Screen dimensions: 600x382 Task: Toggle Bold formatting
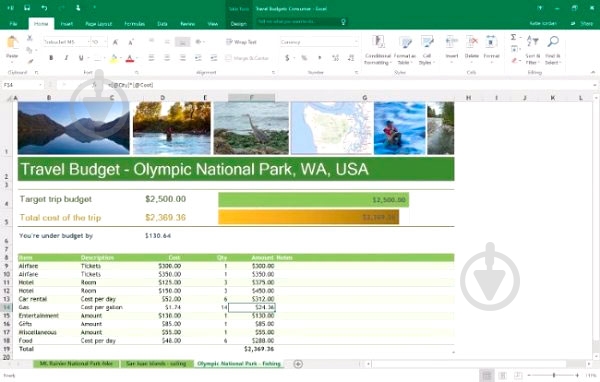click(x=51, y=58)
